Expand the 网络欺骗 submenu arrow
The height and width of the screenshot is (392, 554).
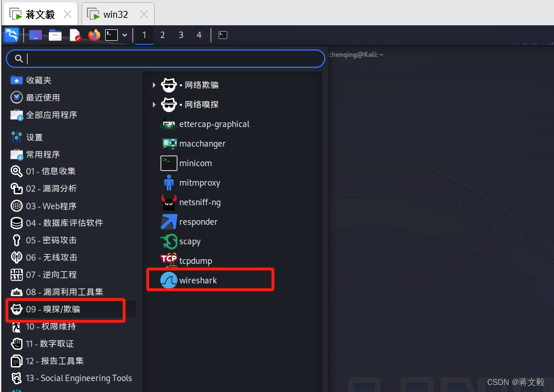(153, 85)
